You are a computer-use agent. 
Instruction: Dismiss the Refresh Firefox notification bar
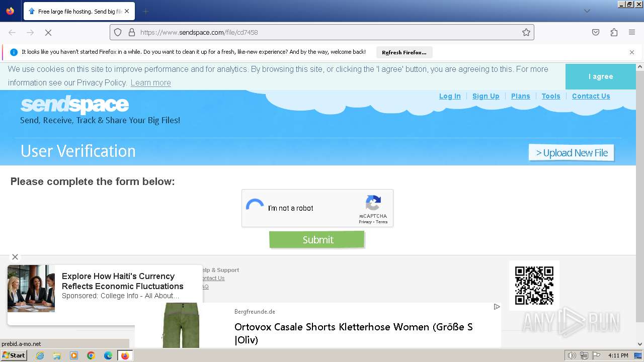click(x=632, y=52)
